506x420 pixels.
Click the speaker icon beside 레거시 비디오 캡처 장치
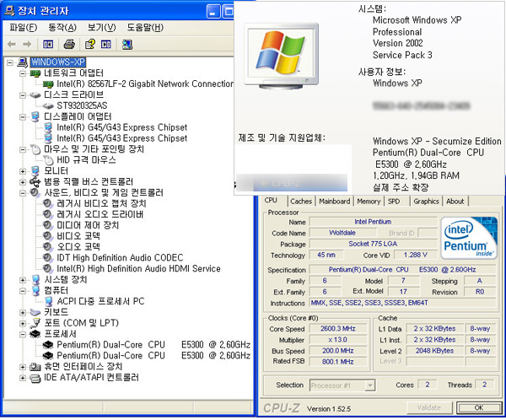click(x=48, y=203)
